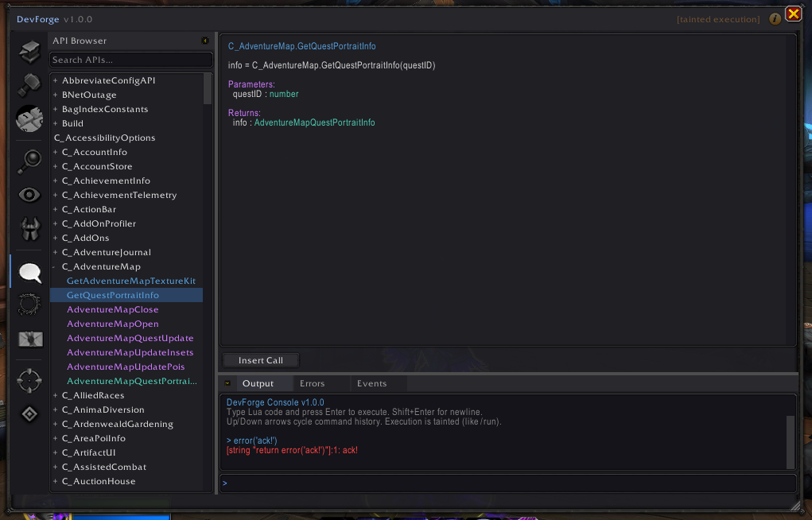Image resolution: width=812 pixels, height=520 pixels.
Task: Switch to the Events tab
Action: click(371, 382)
